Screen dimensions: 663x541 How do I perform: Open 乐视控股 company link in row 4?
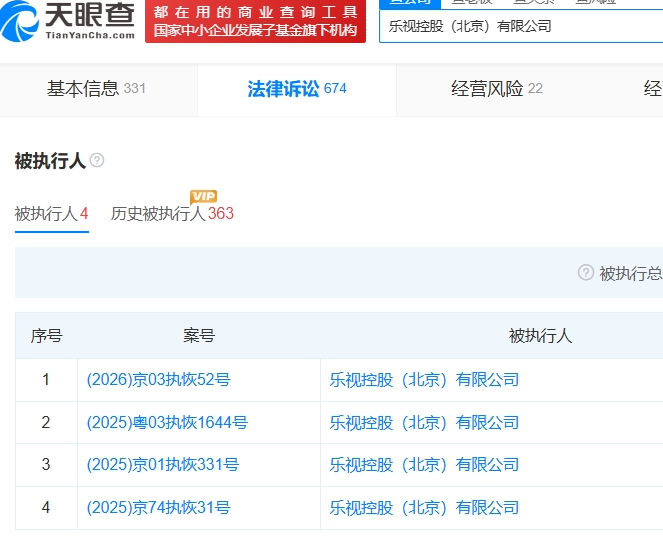point(424,508)
